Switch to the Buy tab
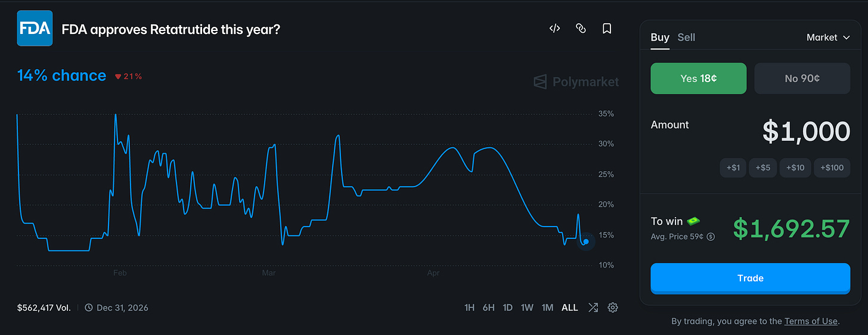The image size is (868, 335). click(660, 38)
